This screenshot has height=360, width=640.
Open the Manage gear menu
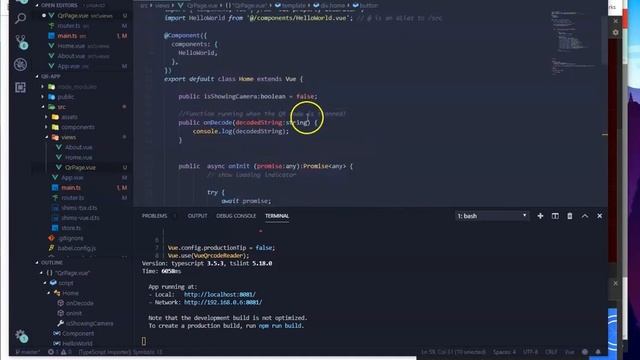point(21,336)
